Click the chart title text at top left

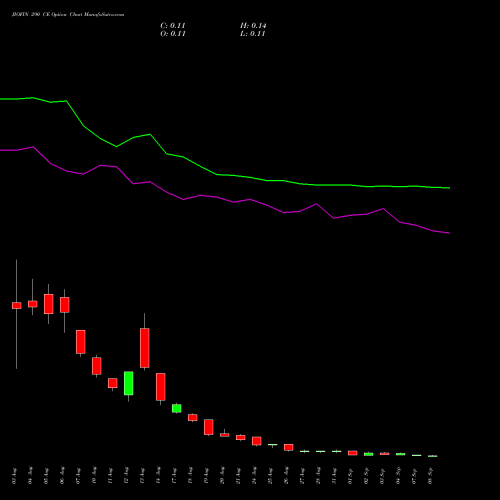[x=68, y=15]
